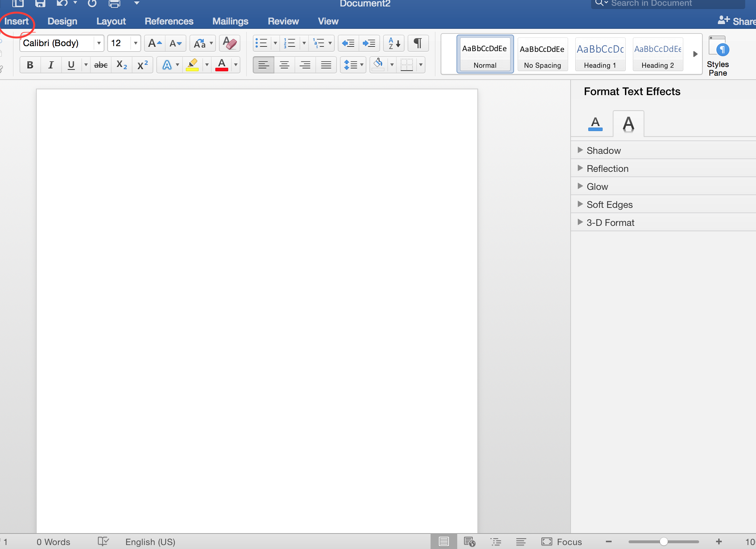
Task: Click the Decrease Font Size icon
Action: [176, 43]
